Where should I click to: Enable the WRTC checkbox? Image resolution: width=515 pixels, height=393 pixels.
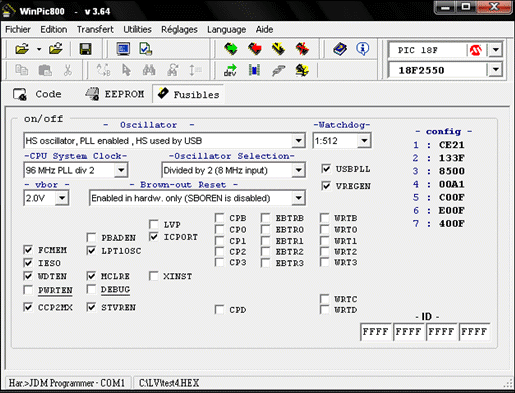[x=325, y=299]
